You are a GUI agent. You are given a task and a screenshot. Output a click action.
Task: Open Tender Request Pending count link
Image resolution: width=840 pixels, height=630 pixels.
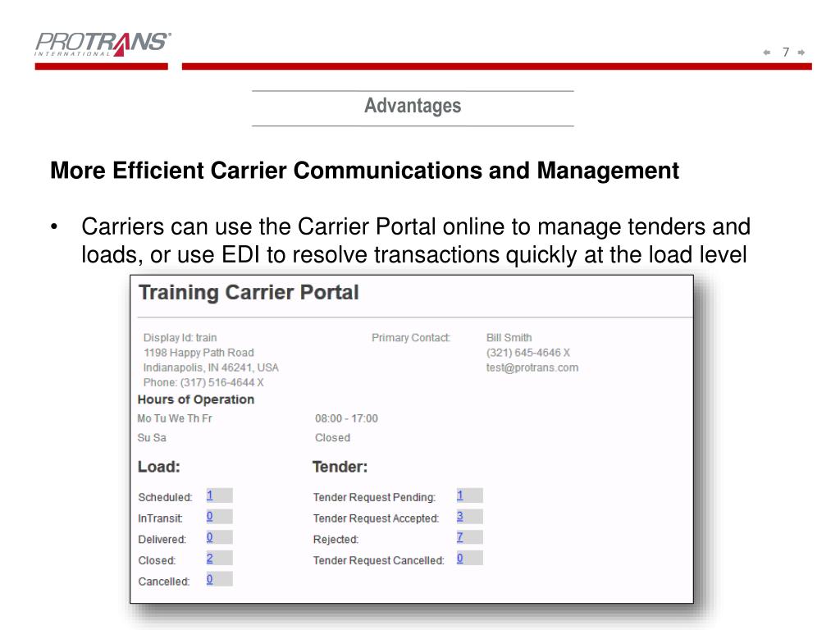(459, 495)
